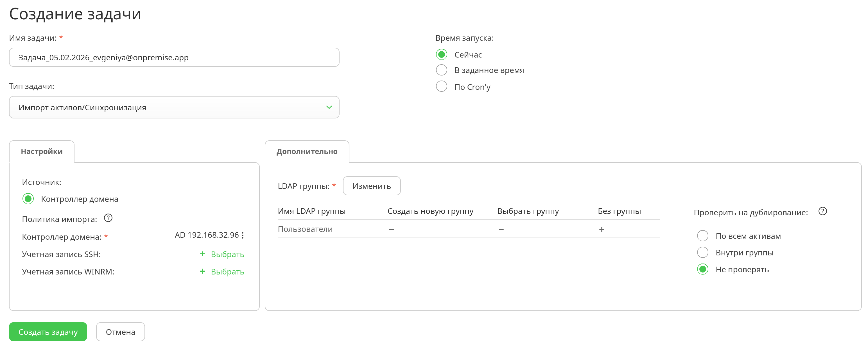This screenshot has width=868, height=348.
Task: Select По Cron'у launch option
Action: pos(441,86)
